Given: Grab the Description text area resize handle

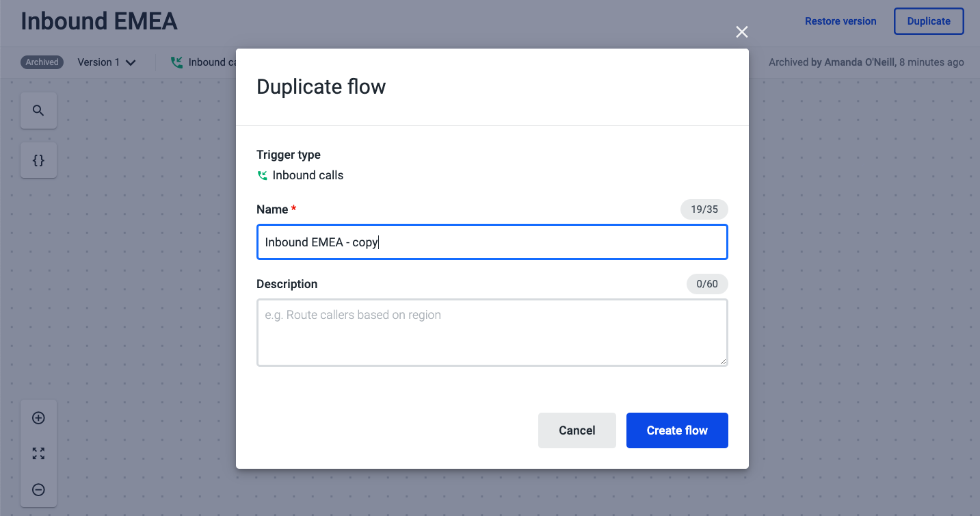Looking at the screenshot, I should (723, 361).
